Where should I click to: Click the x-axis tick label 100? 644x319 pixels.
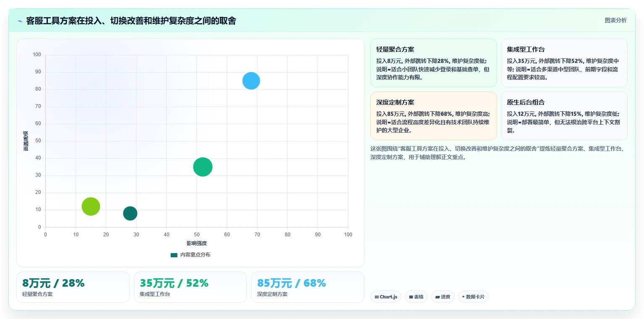(x=348, y=235)
